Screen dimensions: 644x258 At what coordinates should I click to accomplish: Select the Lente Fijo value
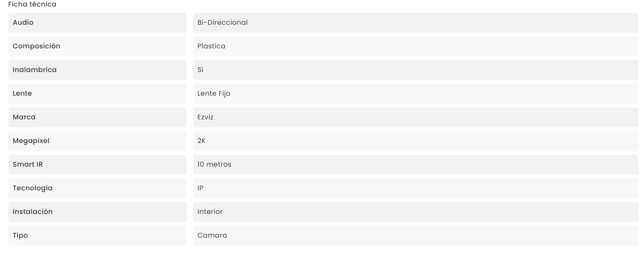214,94
